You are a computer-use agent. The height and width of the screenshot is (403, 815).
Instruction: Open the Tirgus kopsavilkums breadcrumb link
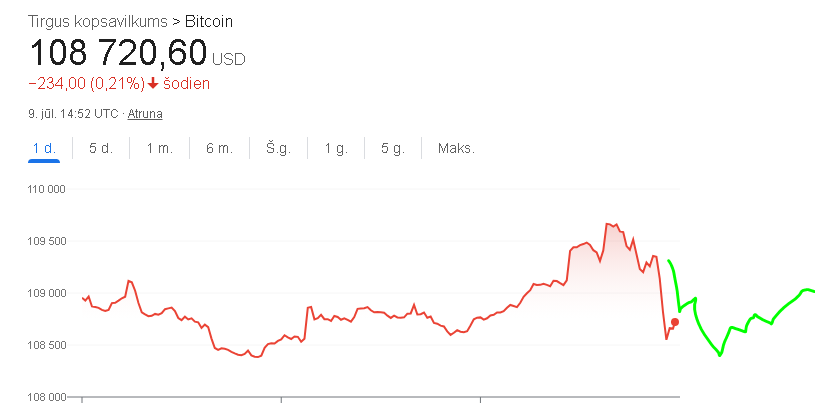pyautogui.click(x=98, y=22)
